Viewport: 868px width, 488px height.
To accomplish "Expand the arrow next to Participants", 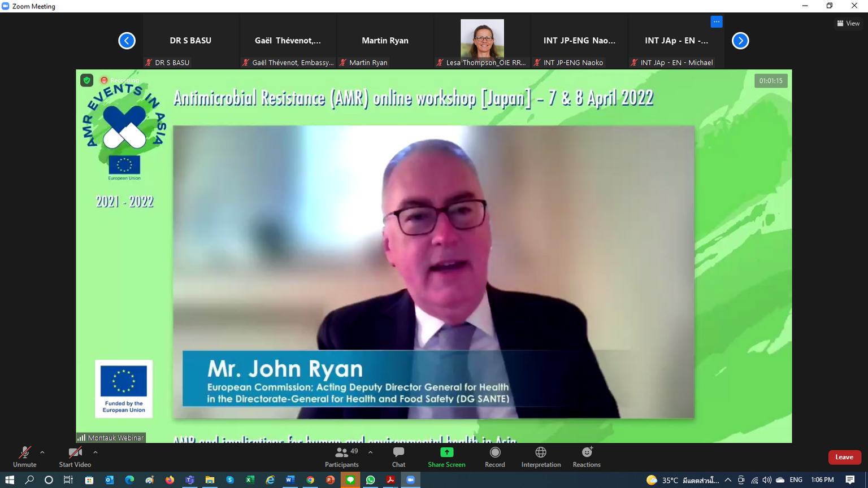I will point(371,452).
